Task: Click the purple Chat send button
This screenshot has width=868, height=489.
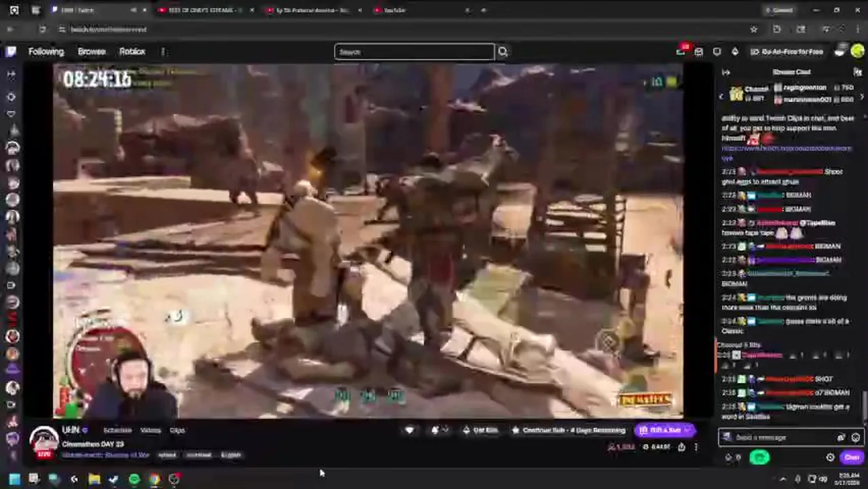Action: click(x=852, y=458)
